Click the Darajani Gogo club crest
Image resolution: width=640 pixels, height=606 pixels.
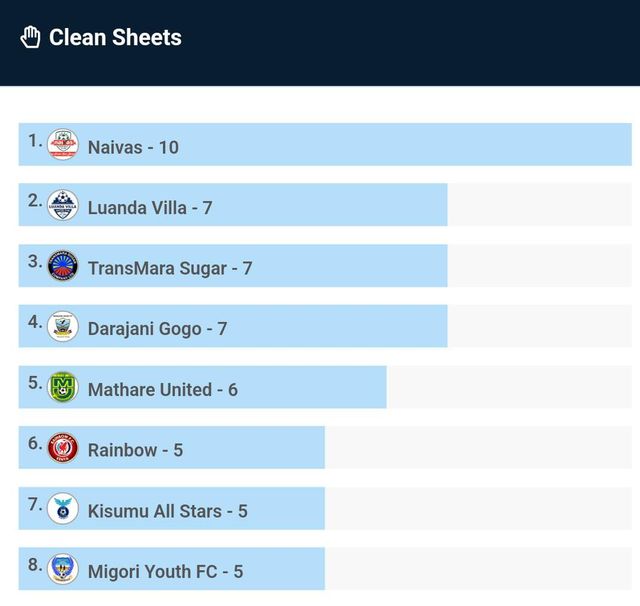point(63,327)
